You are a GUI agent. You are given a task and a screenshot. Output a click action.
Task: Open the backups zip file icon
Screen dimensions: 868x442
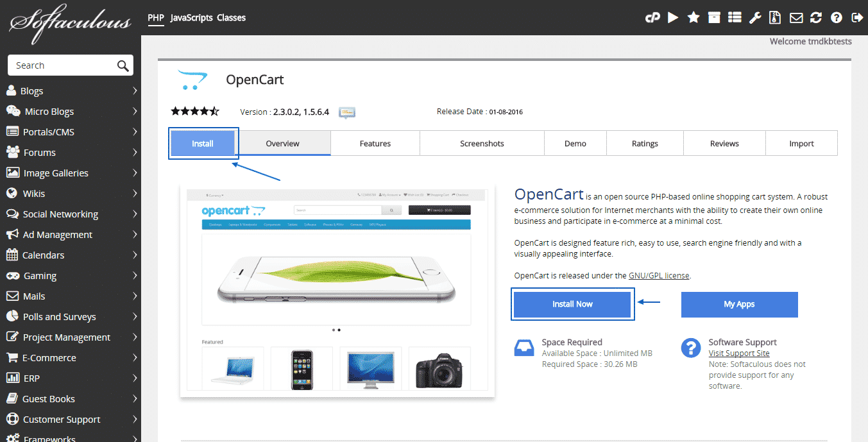pos(776,18)
